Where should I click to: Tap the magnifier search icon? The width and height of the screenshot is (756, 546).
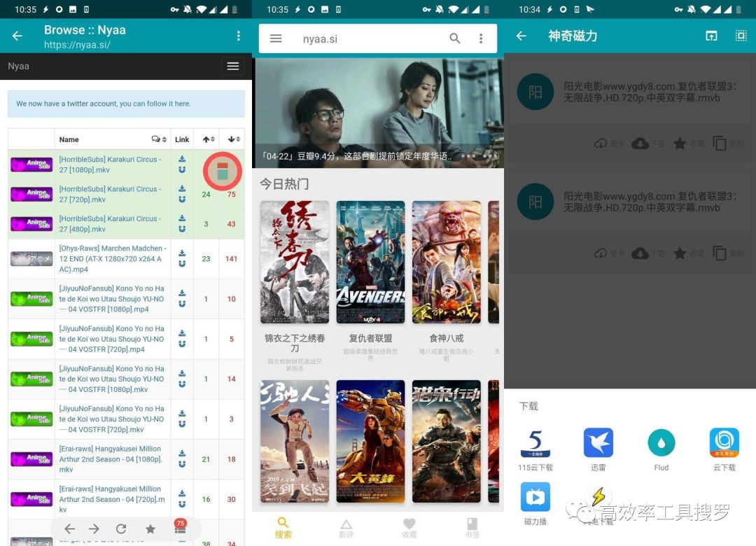(x=455, y=38)
